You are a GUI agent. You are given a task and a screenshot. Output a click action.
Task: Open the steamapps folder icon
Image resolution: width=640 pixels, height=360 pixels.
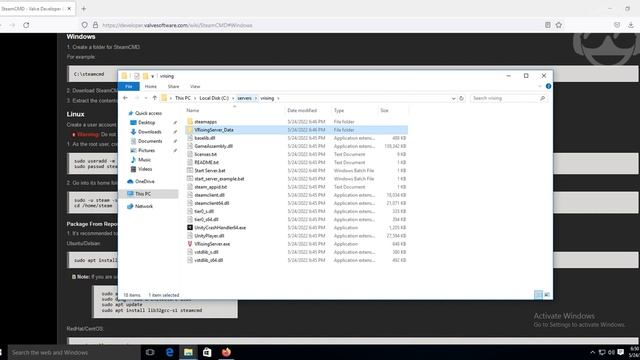click(x=190, y=122)
